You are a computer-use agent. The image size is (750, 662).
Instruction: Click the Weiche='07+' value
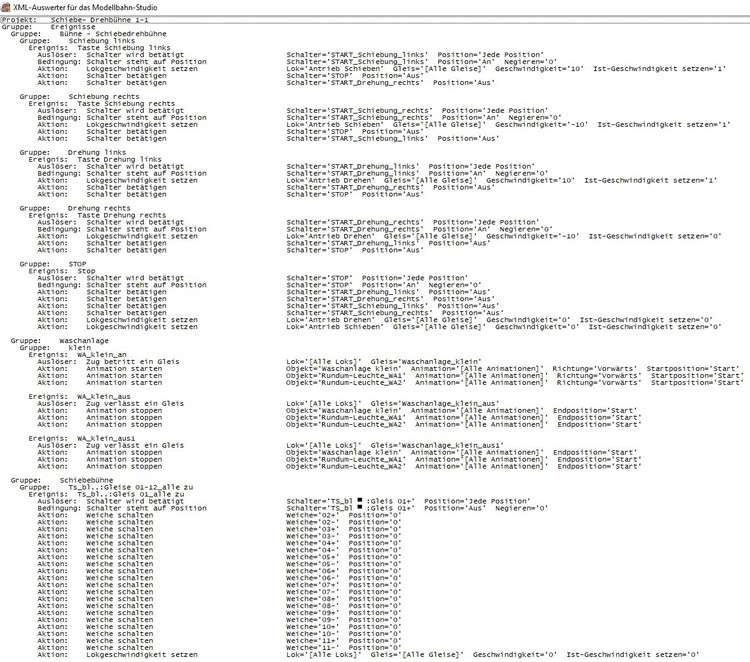pos(312,585)
